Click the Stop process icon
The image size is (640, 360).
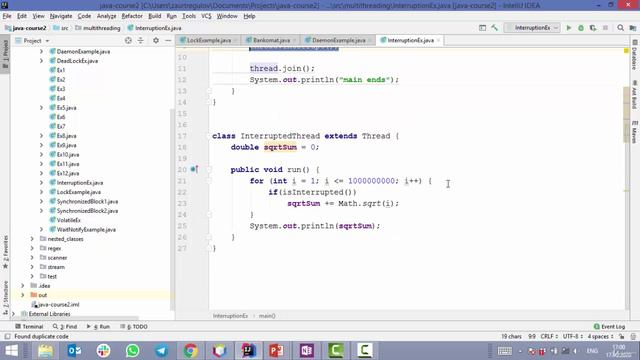tap(605, 28)
